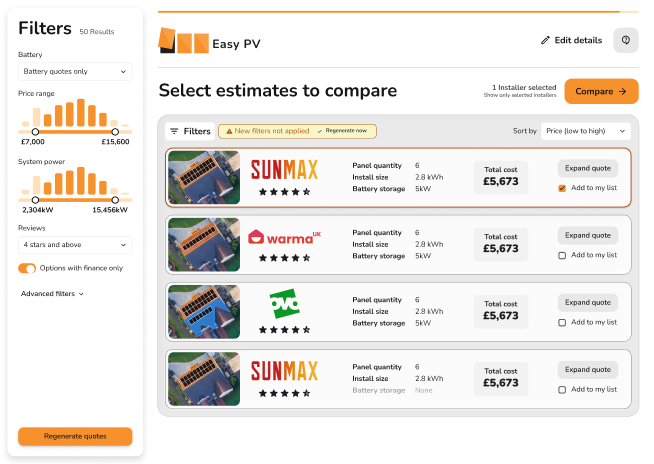Click the OVO installer logo
The height and width of the screenshot is (464, 654).
pos(284,304)
